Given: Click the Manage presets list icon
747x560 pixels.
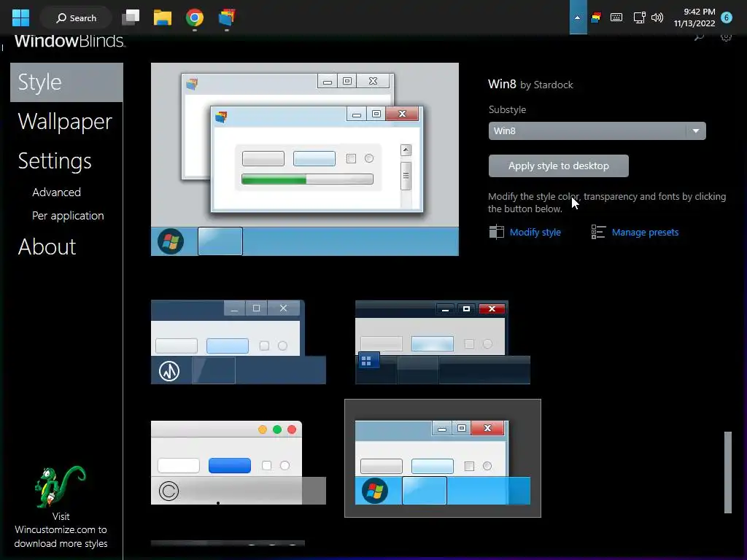Looking at the screenshot, I should coord(598,232).
